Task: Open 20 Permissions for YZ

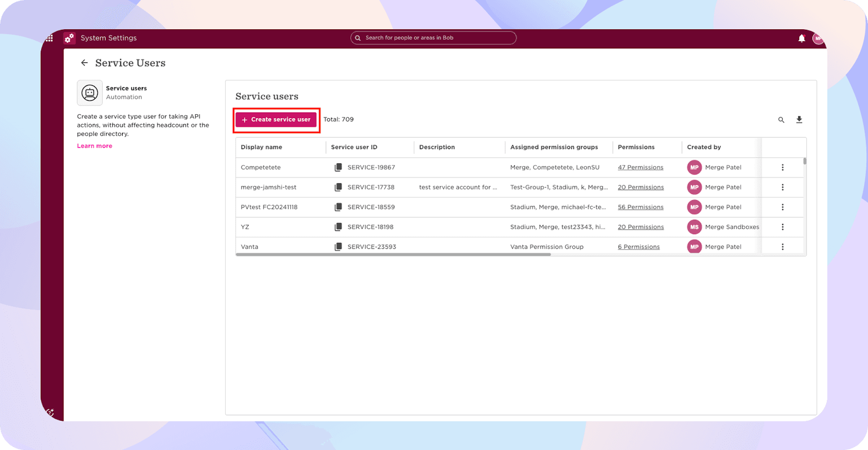Action: click(x=641, y=227)
